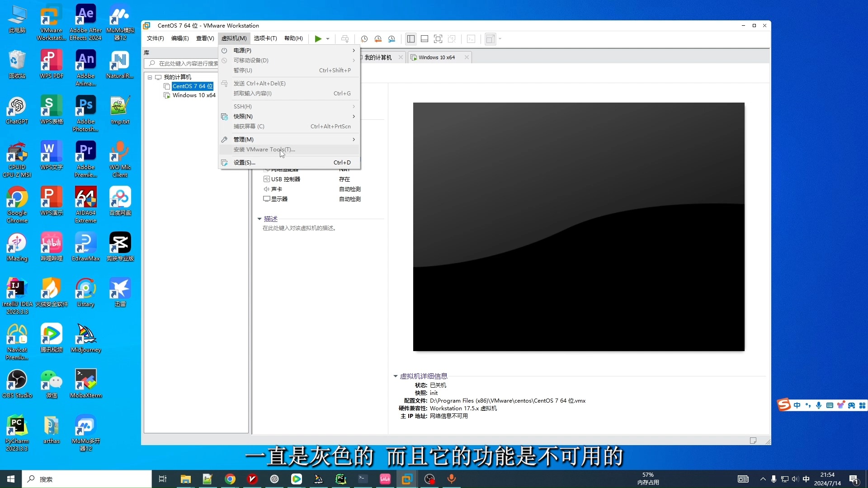
Task: Enter full screen mode icon
Action: [438, 39]
